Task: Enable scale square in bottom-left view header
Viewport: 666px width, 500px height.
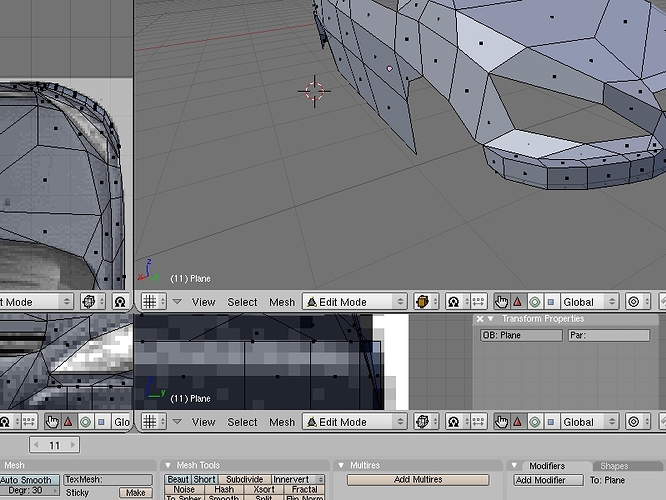Action: (102, 422)
